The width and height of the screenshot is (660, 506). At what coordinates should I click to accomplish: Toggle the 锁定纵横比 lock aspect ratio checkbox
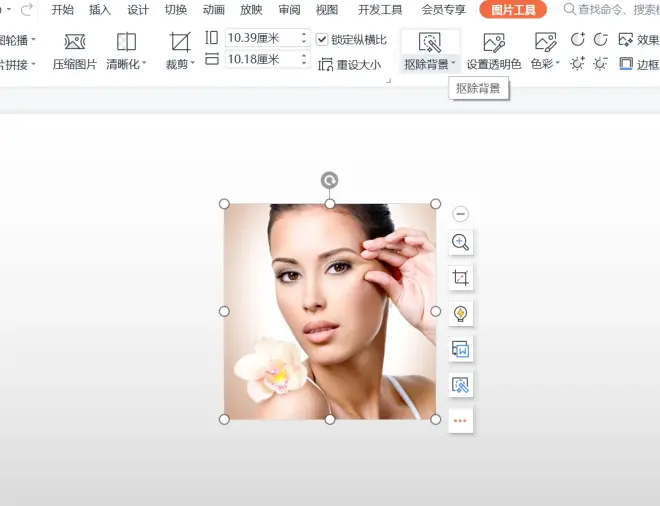coord(322,40)
